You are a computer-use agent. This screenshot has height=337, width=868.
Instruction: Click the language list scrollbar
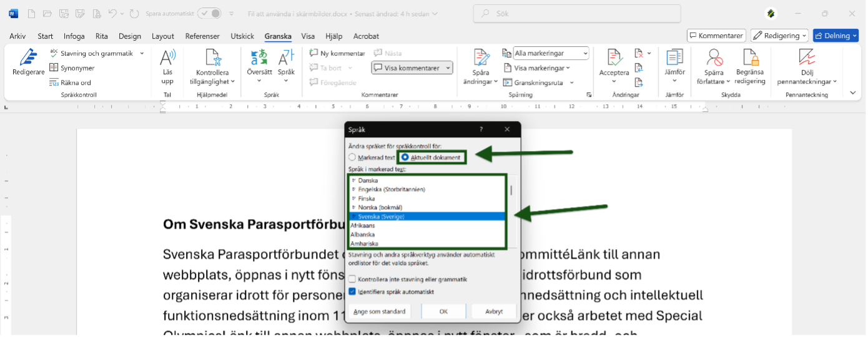pyautogui.click(x=511, y=190)
